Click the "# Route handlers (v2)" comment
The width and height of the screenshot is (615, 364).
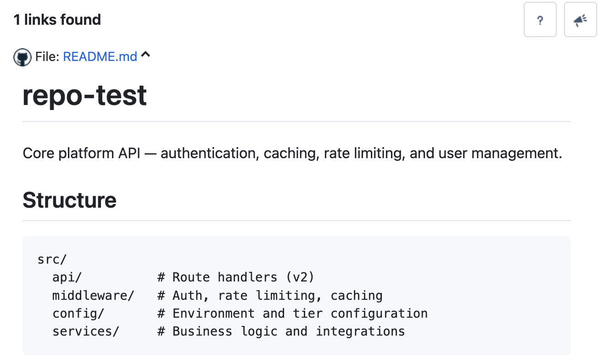(x=236, y=277)
